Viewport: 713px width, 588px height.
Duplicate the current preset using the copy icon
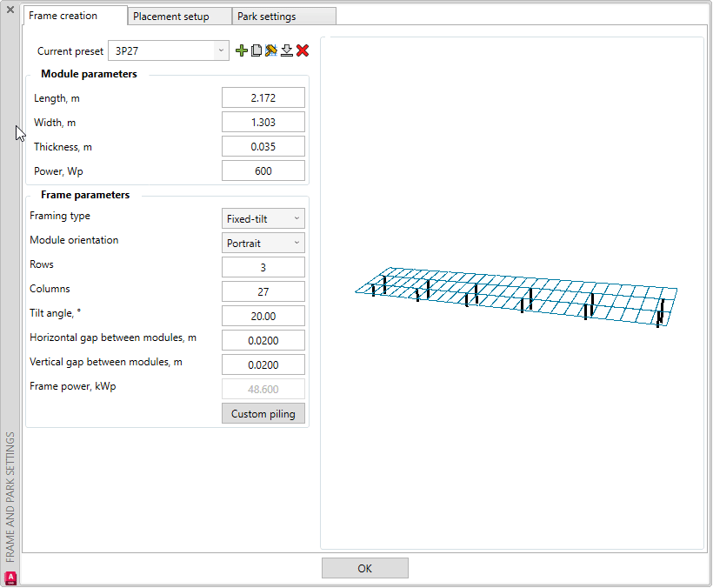point(256,50)
